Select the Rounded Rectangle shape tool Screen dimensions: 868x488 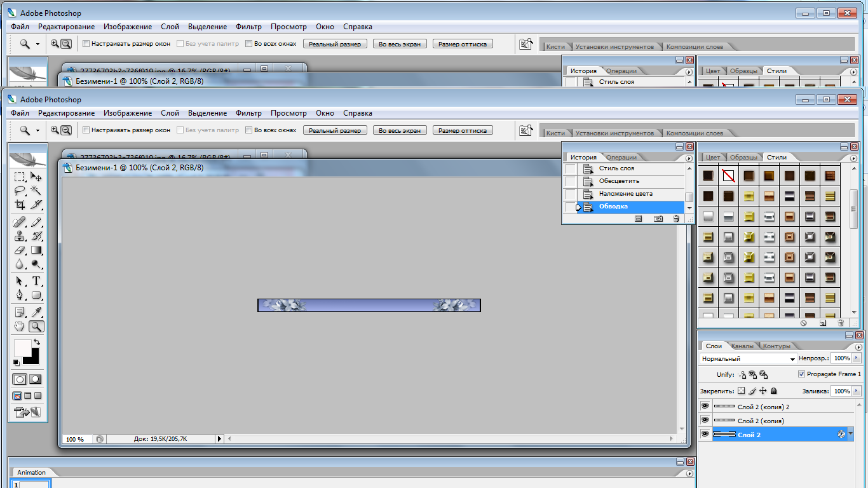pos(36,295)
